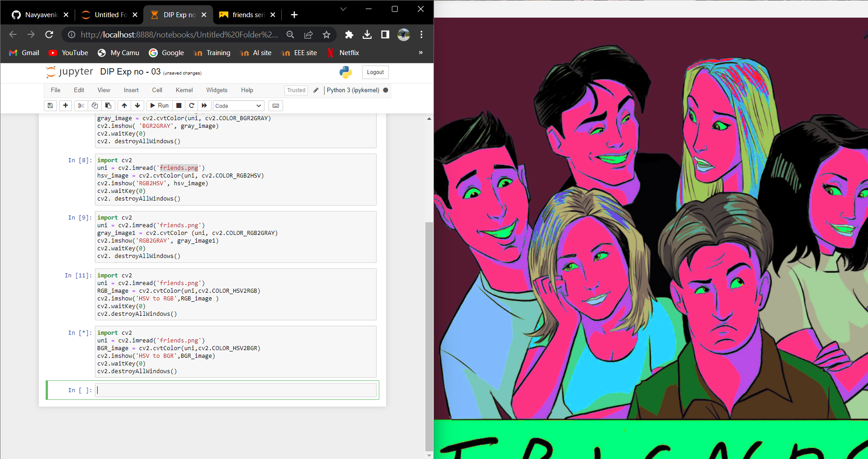Select the In [8] code cell
868x459 pixels.
click(x=236, y=179)
